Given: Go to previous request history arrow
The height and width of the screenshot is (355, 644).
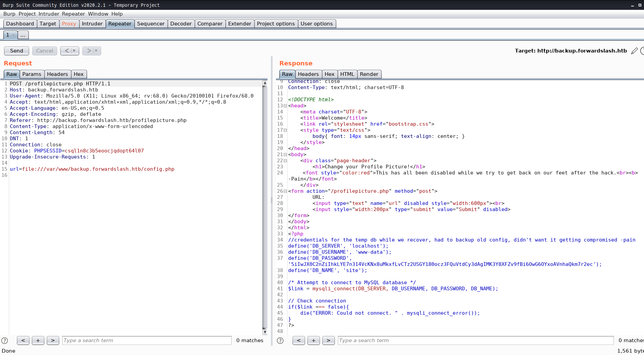Looking at the screenshot, I should click(66, 51).
